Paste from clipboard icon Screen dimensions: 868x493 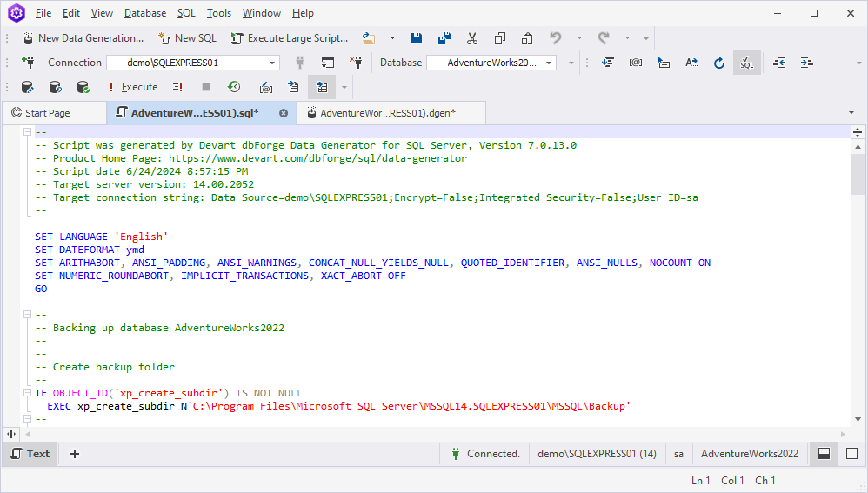click(x=527, y=38)
